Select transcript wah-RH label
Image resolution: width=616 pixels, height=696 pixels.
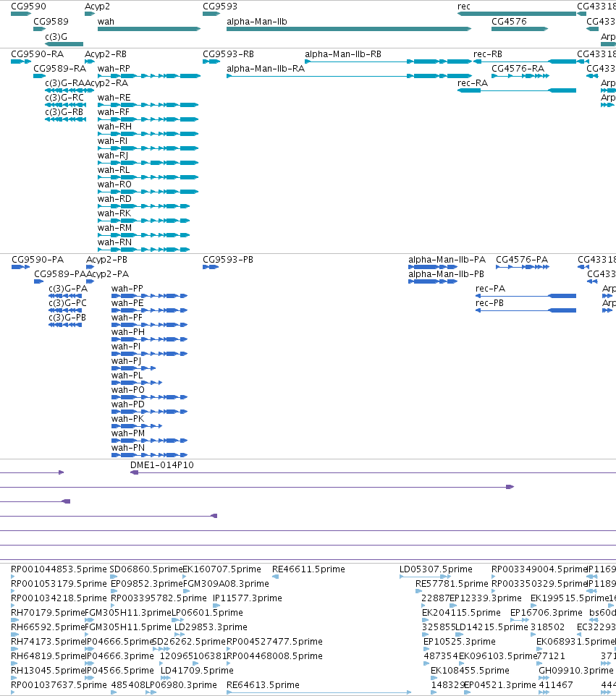(x=114, y=127)
